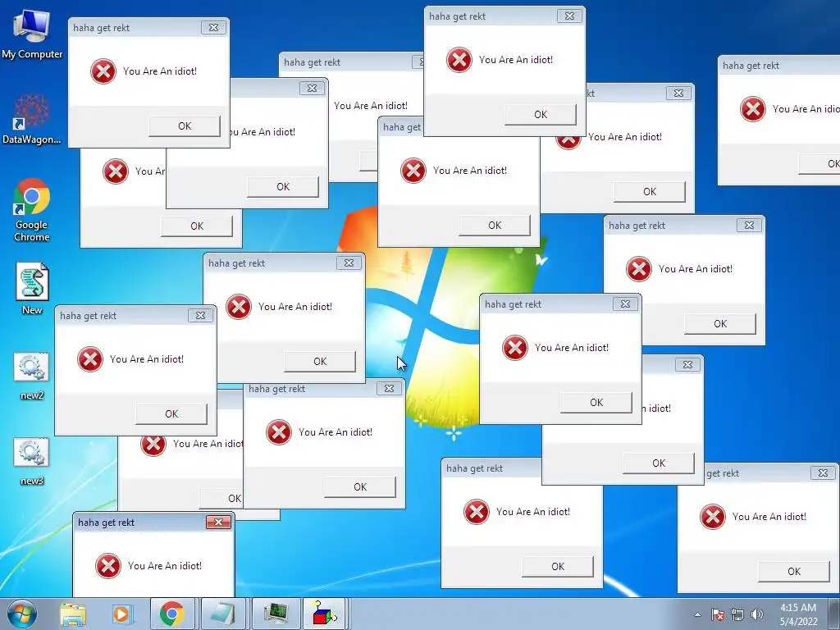Screen dimensions: 840x630
Task: Show hidden system tray icons
Action: pos(697,614)
